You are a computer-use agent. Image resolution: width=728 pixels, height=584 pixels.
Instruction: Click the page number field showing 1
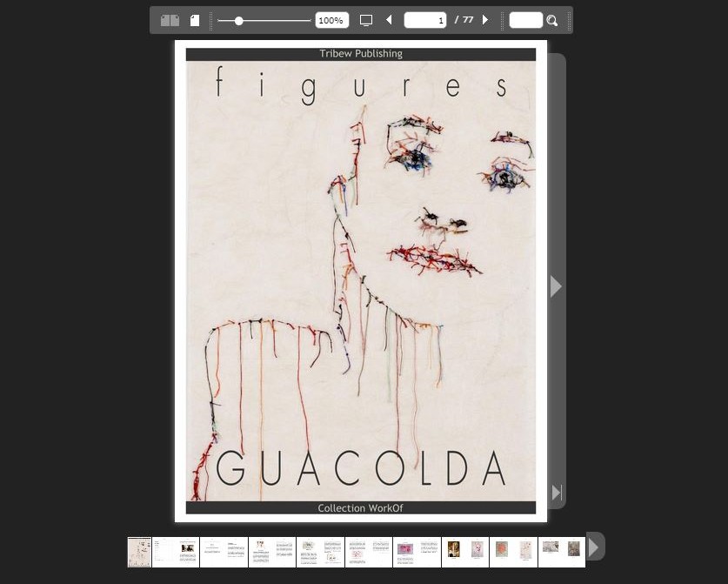click(x=425, y=20)
